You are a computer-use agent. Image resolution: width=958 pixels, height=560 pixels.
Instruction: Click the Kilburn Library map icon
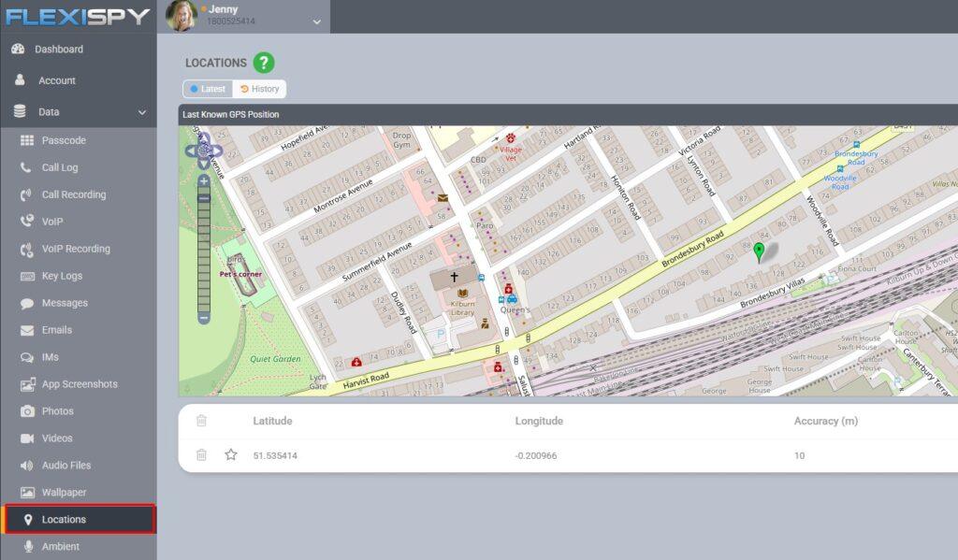462,294
